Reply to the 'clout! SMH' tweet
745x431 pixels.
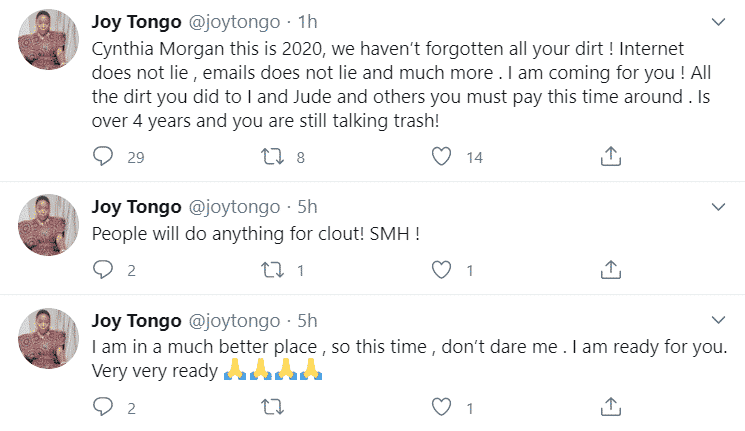[x=103, y=269]
